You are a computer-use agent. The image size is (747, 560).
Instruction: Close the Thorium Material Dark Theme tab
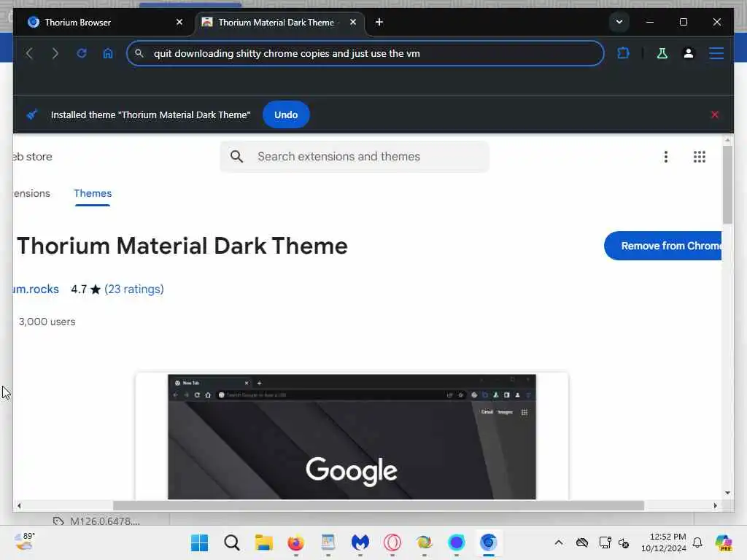click(x=353, y=22)
